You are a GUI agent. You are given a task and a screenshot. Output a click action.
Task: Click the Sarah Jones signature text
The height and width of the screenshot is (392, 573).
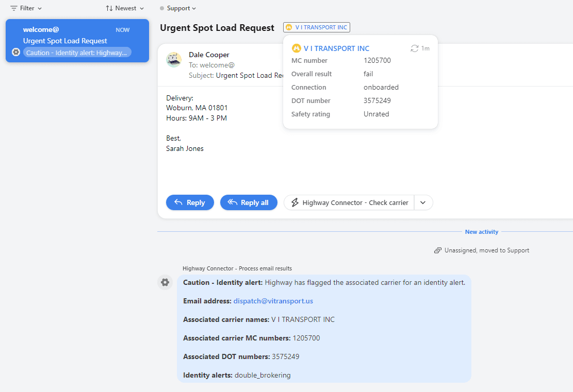[185, 148]
